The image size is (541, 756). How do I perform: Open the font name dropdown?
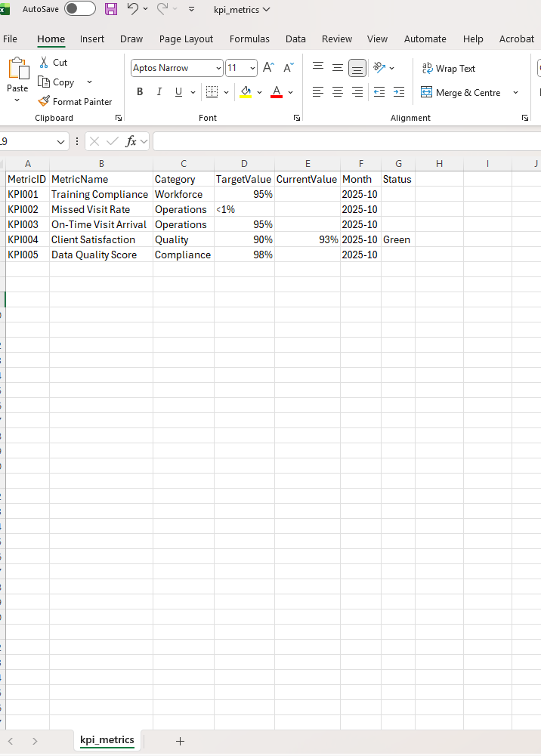(x=218, y=68)
